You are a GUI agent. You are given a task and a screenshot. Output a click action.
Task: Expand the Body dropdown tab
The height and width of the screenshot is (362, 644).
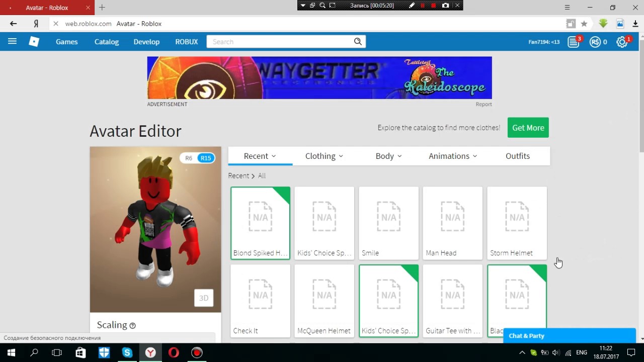389,156
